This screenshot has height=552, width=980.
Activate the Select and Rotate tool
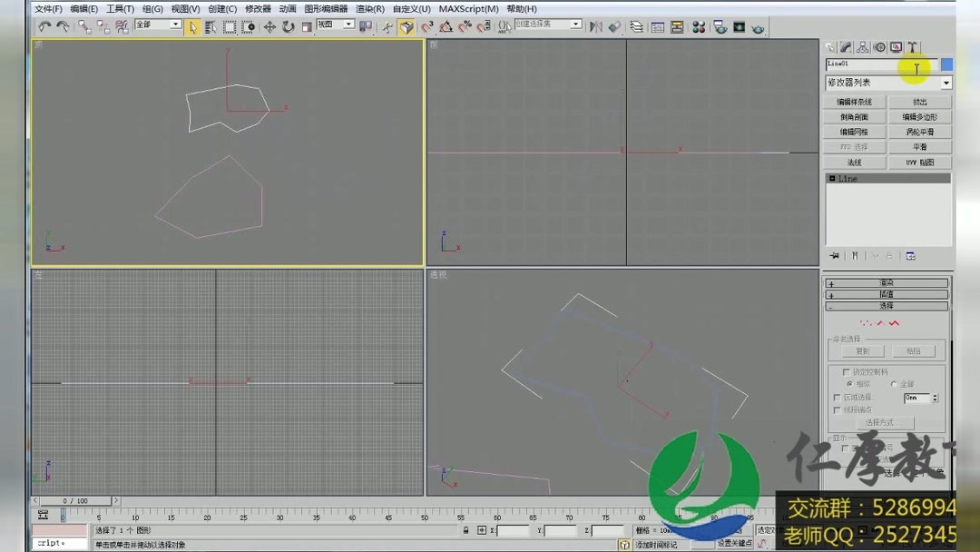pyautogui.click(x=288, y=26)
